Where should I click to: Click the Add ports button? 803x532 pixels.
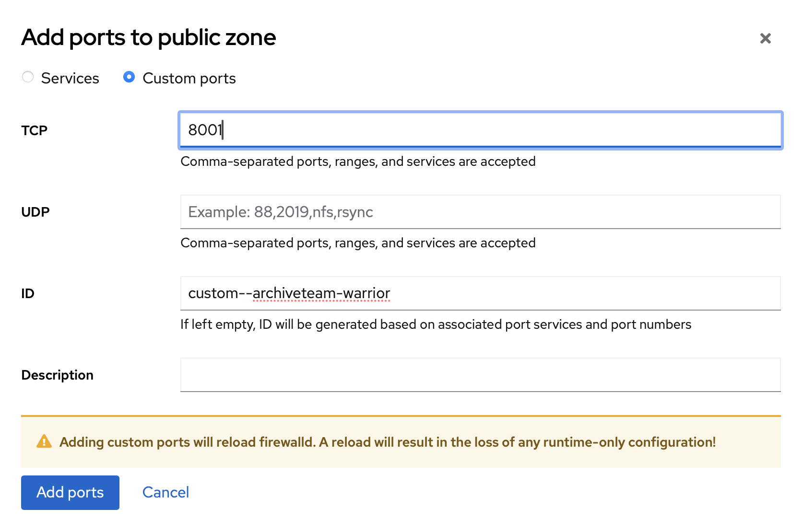click(x=70, y=493)
